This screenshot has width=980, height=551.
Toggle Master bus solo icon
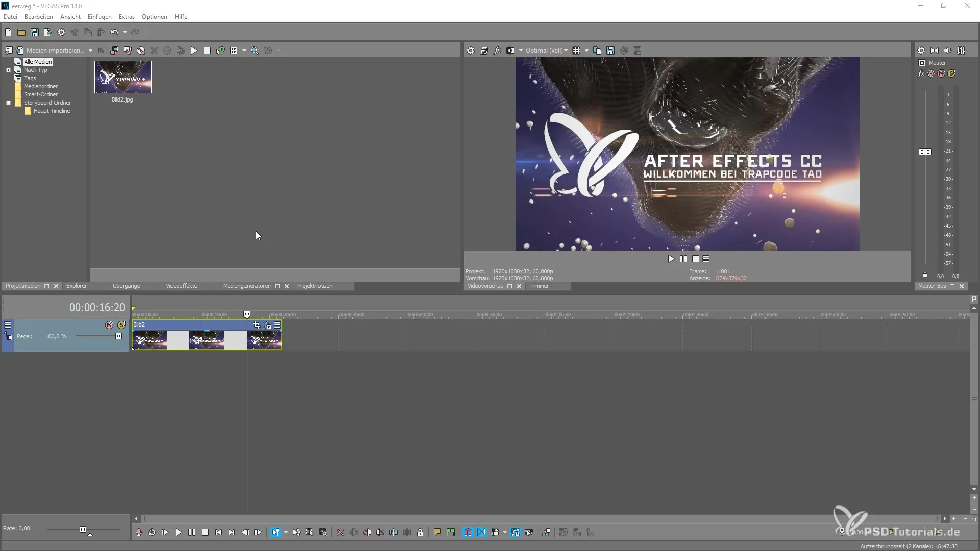(x=951, y=73)
